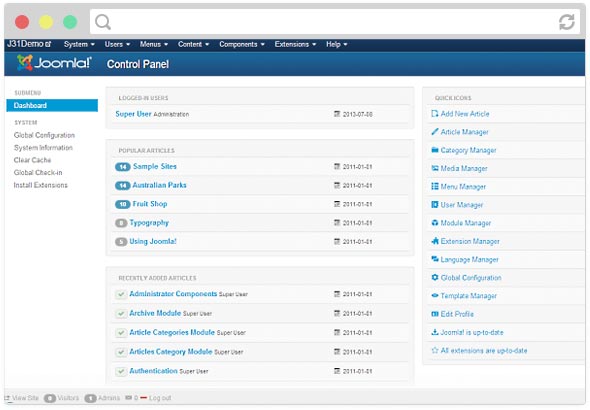Toggle published check for Archive Module
Viewport: 590px width, 410px height.
(x=121, y=314)
